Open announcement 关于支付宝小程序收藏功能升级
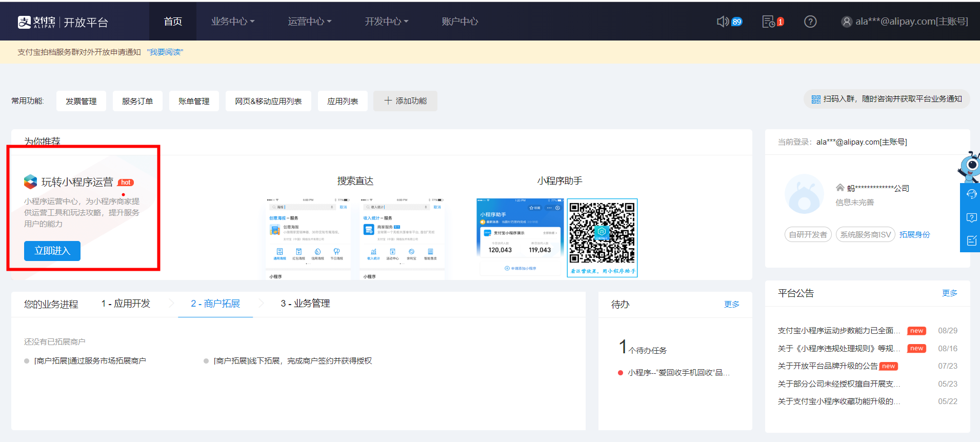 click(839, 401)
